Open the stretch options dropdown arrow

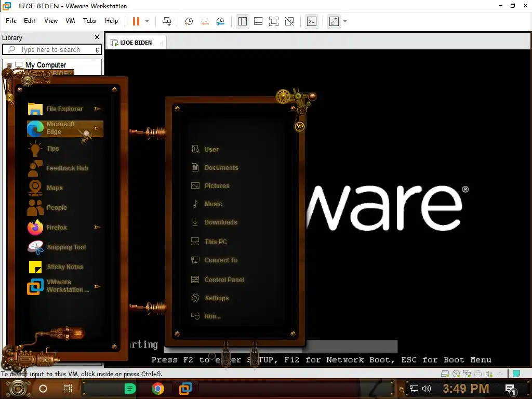pyautogui.click(x=345, y=21)
